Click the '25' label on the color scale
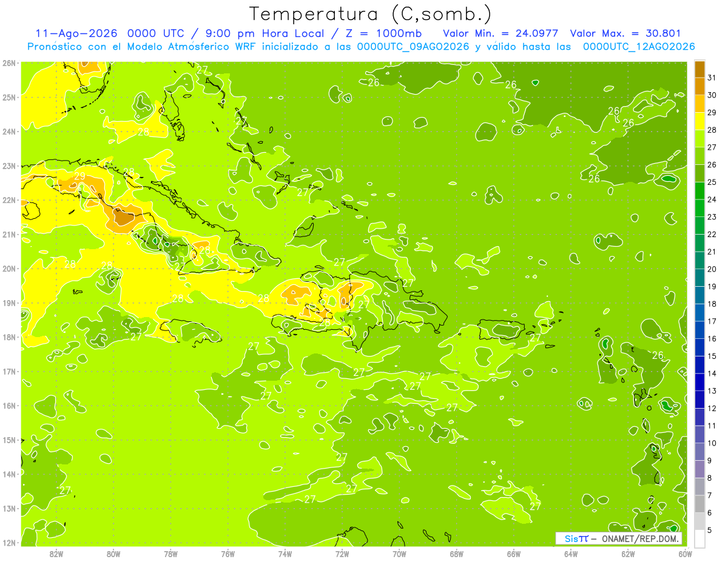 pyautogui.click(x=712, y=182)
